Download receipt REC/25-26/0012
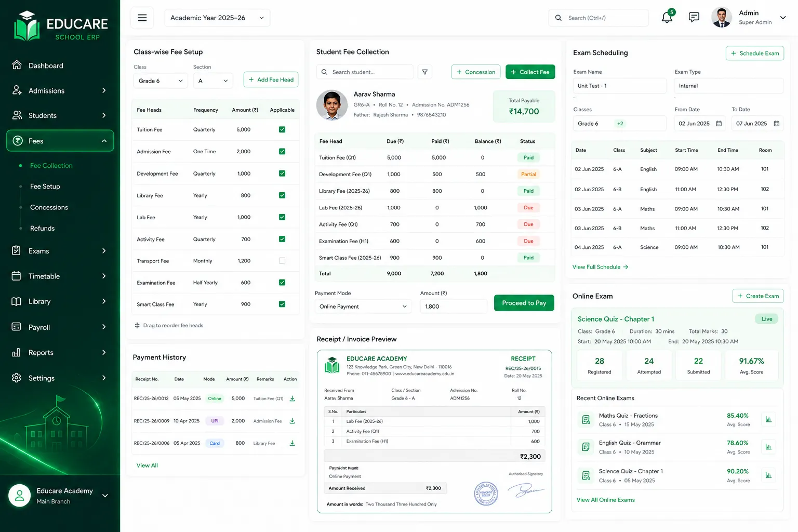798x532 pixels. (292, 398)
